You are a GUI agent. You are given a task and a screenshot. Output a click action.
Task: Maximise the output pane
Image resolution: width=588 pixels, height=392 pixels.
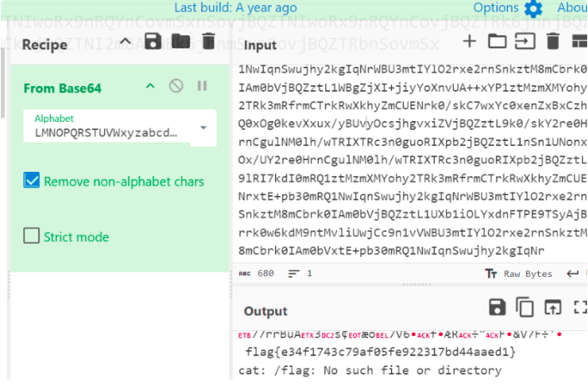coord(580,307)
